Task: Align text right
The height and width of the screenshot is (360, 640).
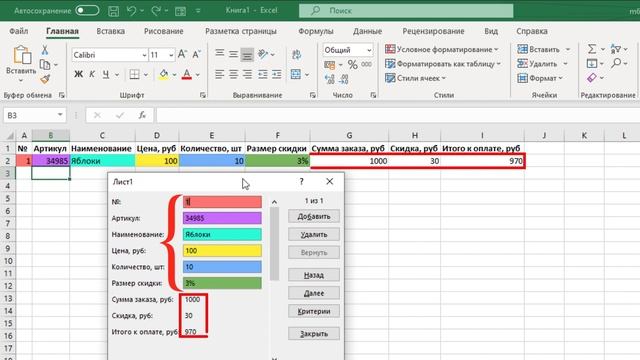Action: 247,74
